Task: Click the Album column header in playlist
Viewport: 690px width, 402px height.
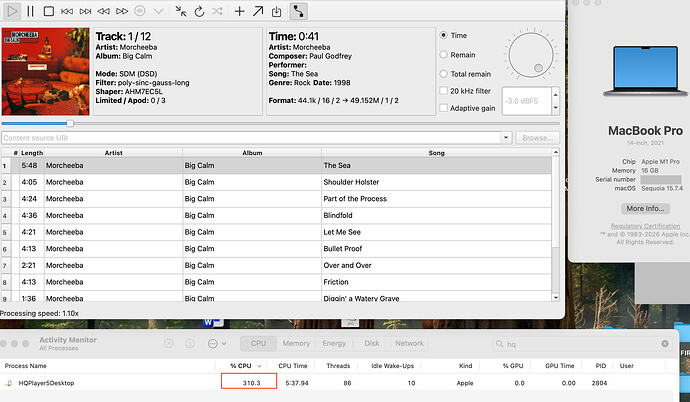Action: coord(252,153)
